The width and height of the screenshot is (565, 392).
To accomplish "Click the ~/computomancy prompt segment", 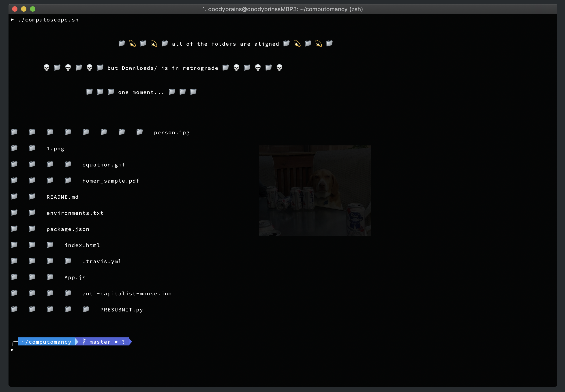I will [47, 342].
